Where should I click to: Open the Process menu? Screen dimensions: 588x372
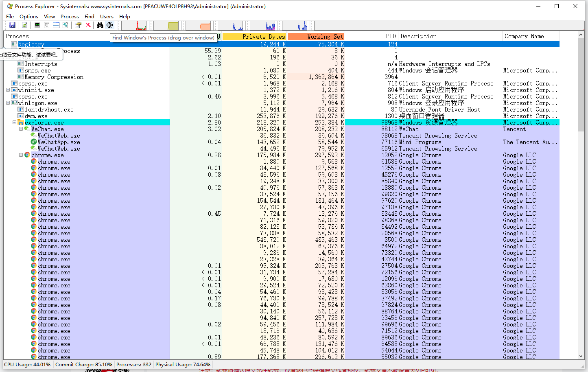[x=70, y=17]
